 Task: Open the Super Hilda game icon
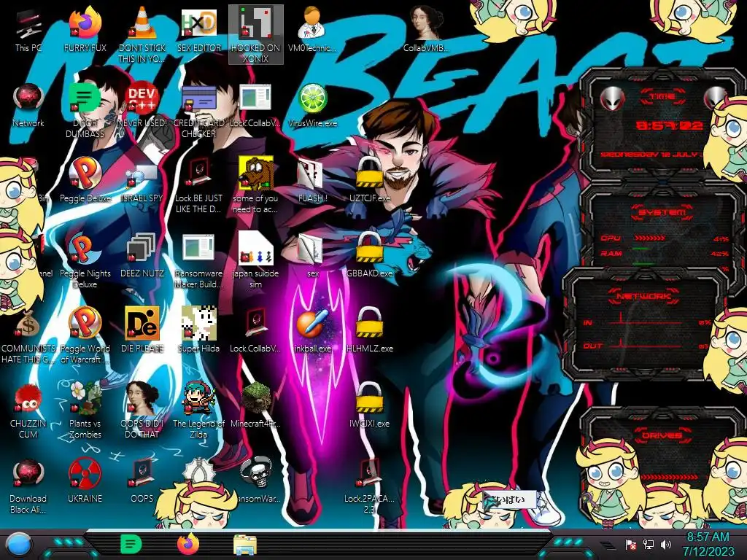(198, 330)
